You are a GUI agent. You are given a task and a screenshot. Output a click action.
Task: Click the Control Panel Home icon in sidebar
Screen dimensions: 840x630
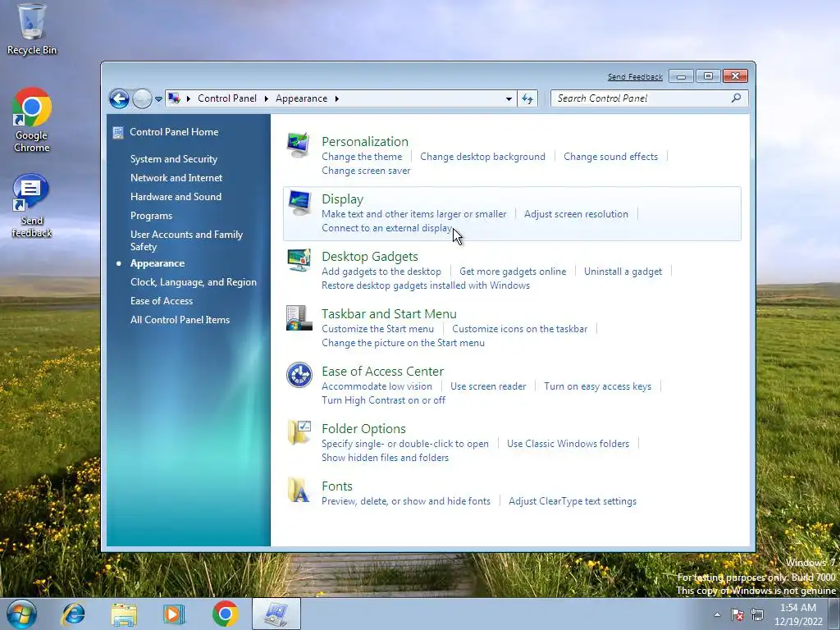point(118,132)
